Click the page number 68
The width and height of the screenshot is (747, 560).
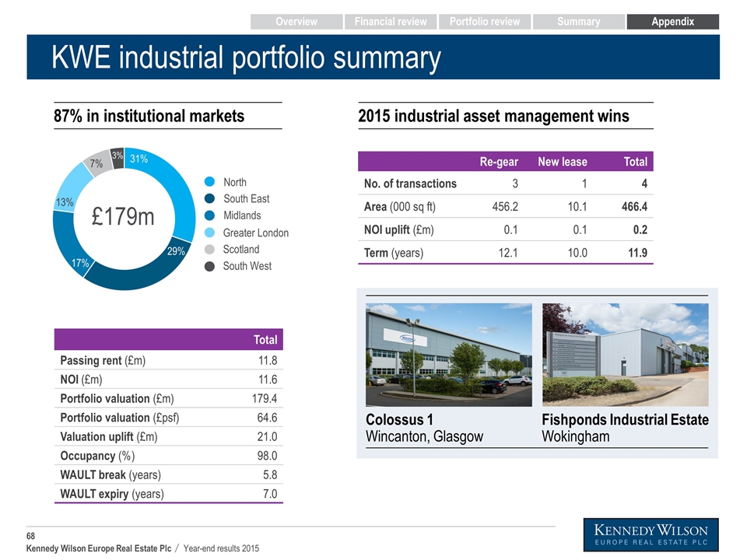coord(30,536)
